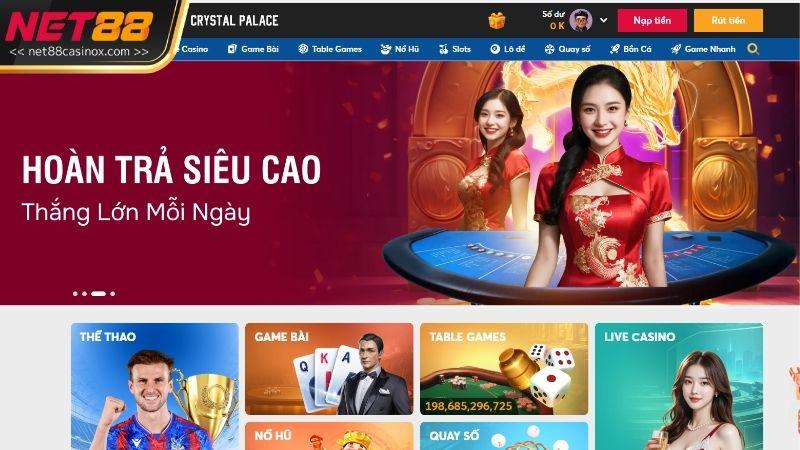The image size is (800, 450).
Task: Open the Game Bài menu item
Action: pos(253,49)
